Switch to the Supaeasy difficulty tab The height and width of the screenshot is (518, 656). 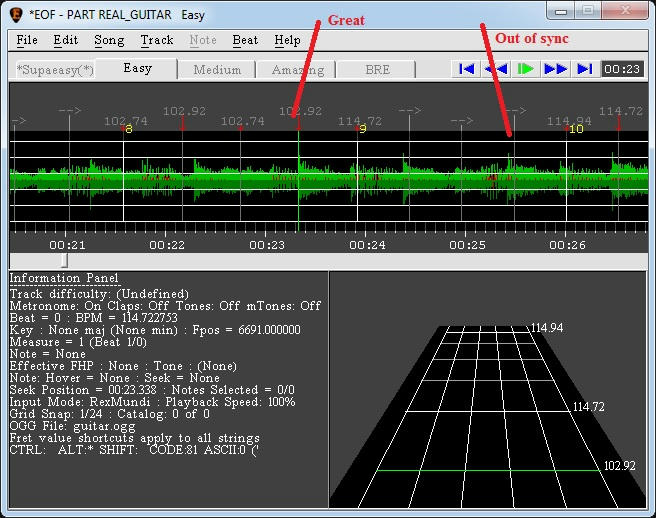[54, 70]
